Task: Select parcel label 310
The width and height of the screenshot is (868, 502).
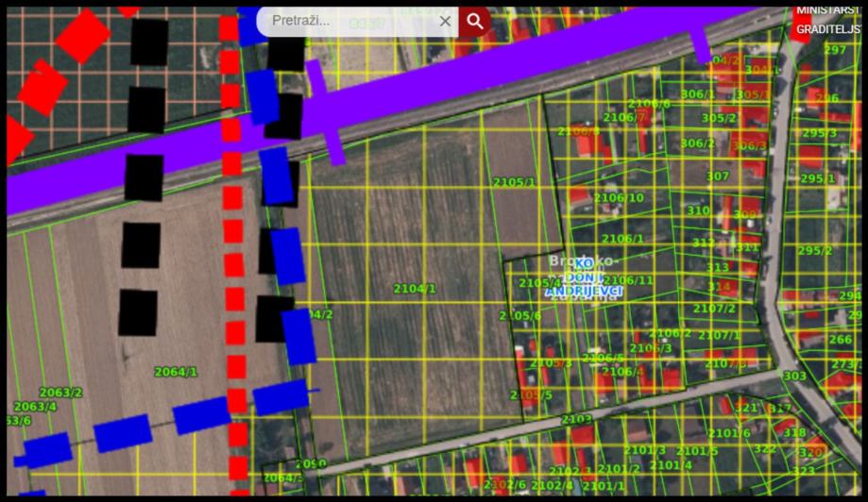Action: tap(698, 210)
